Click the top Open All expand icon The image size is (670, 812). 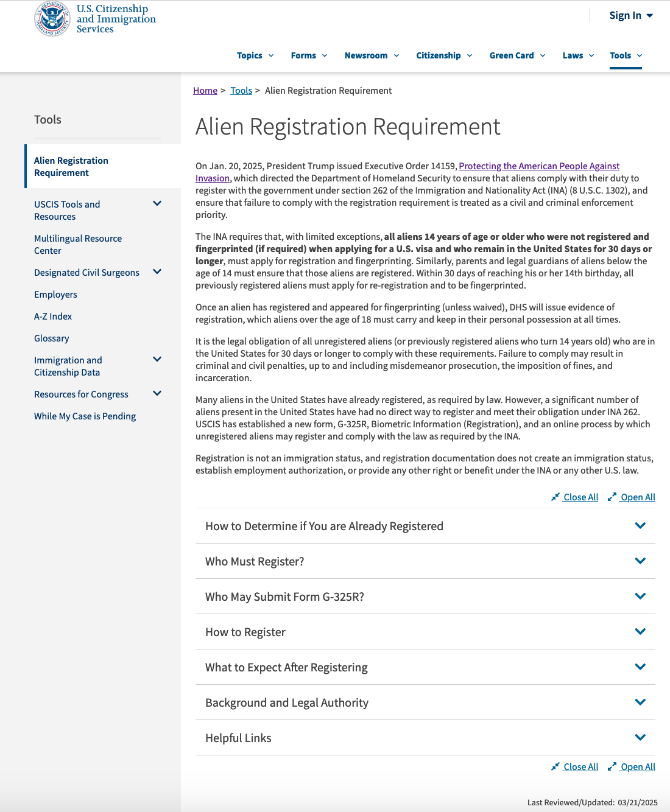(x=612, y=497)
